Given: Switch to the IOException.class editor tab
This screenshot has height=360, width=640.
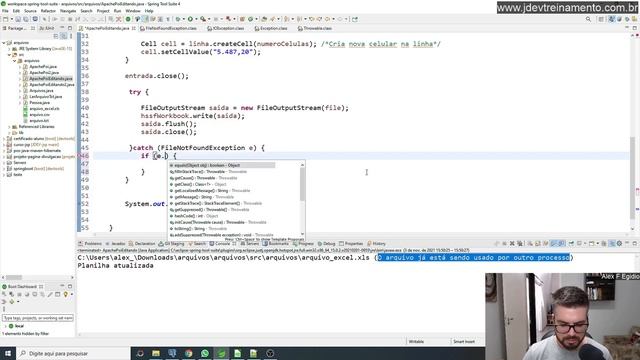Looking at the screenshot, I should click(x=226, y=28).
